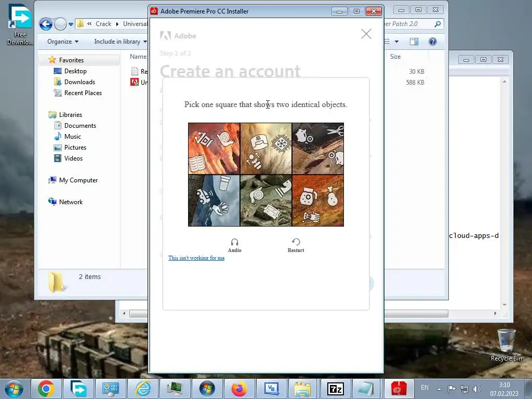The image size is (532, 399).
Task: Open the recent locations dropdown in Explorer
Action: [x=71, y=24]
